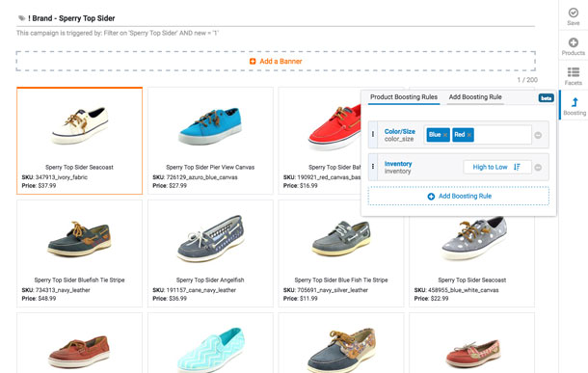The image size is (588, 373).
Task: Click the dashed Add Boosting Rule button
Action: click(458, 196)
